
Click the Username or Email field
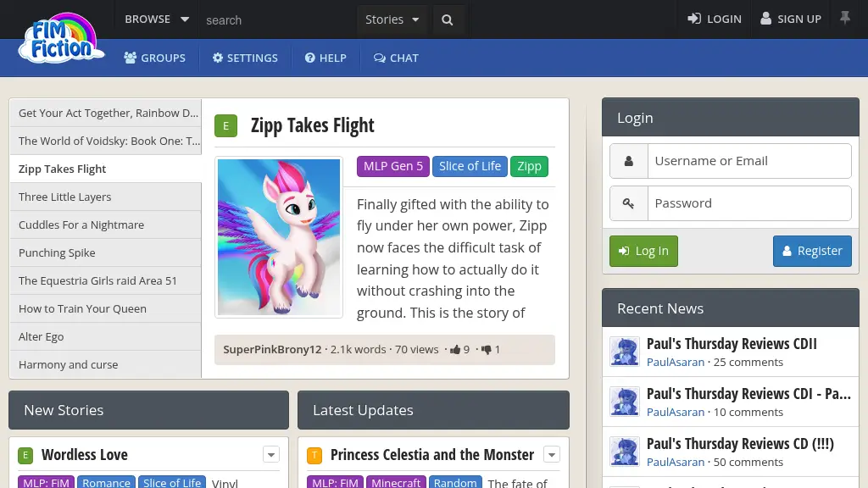pyautogui.click(x=748, y=161)
